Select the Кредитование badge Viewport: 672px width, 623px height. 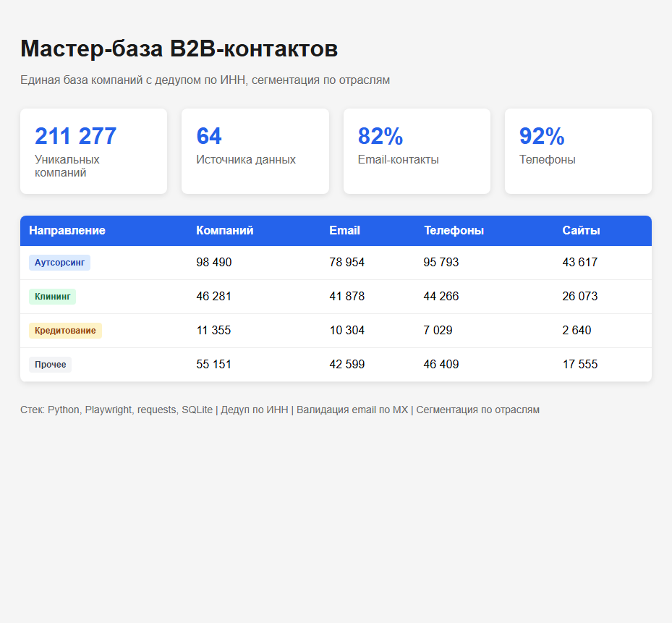[65, 331]
